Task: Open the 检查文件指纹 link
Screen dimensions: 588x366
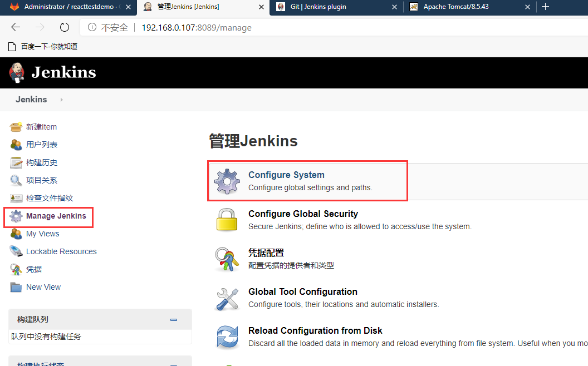Action: [50, 198]
